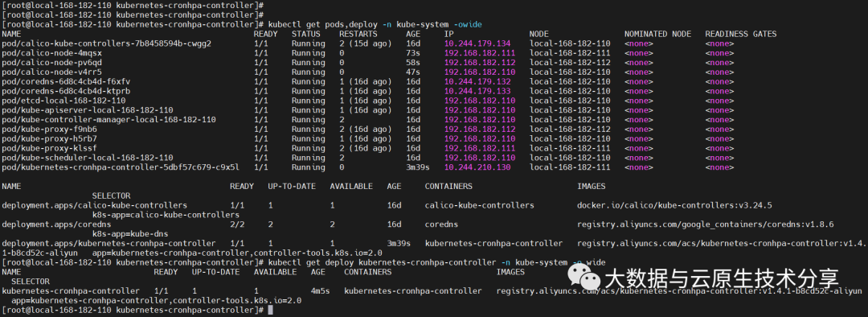Image resolution: width=868 pixels, height=317 pixels.
Task: Click the 58s age value
Action: click(x=413, y=63)
